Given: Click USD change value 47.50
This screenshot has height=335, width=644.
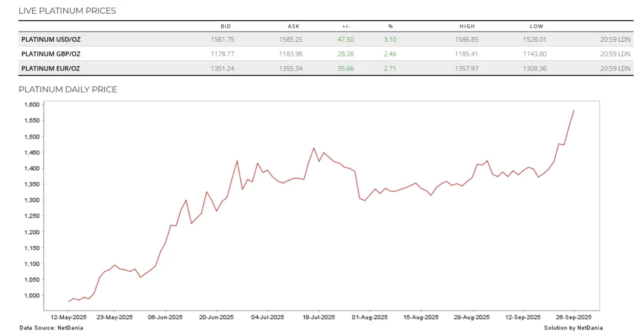Looking at the screenshot, I should 345,39.
